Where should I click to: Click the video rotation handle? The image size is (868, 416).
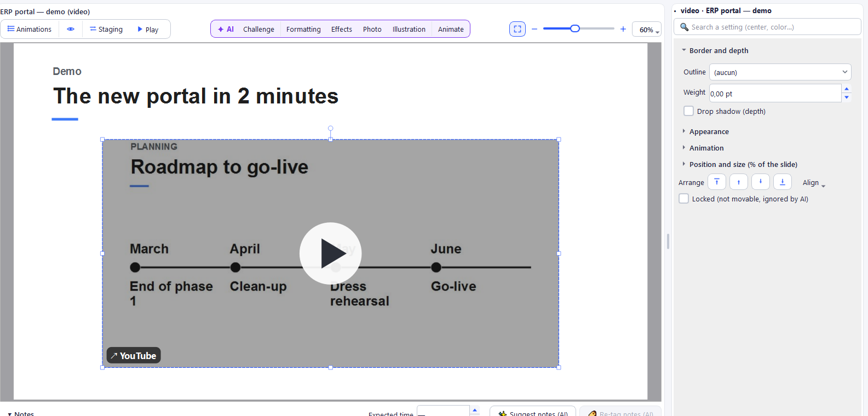point(331,128)
